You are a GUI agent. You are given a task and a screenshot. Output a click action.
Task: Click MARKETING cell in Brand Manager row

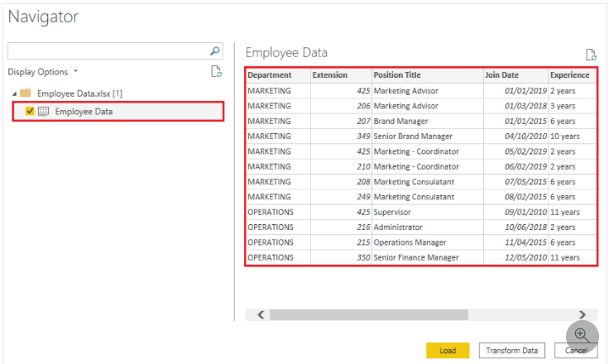tap(278, 122)
